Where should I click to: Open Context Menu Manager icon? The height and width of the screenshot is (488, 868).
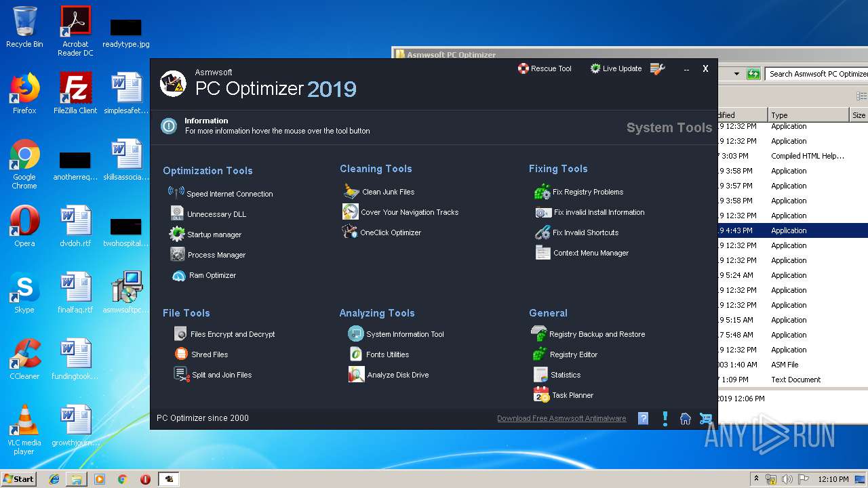pyautogui.click(x=542, y=253)
